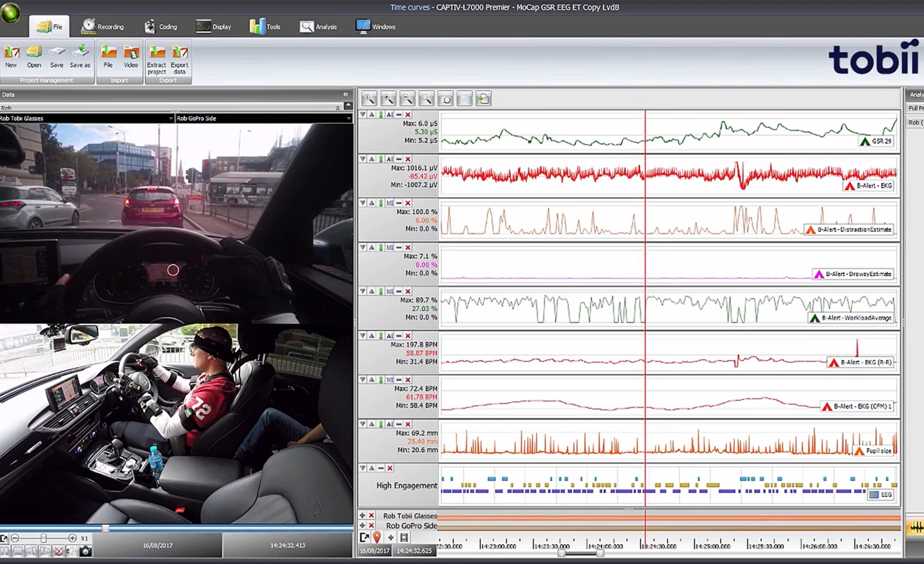Click the video position progress handle
This screenshot has height=564, width=924.
105,528
